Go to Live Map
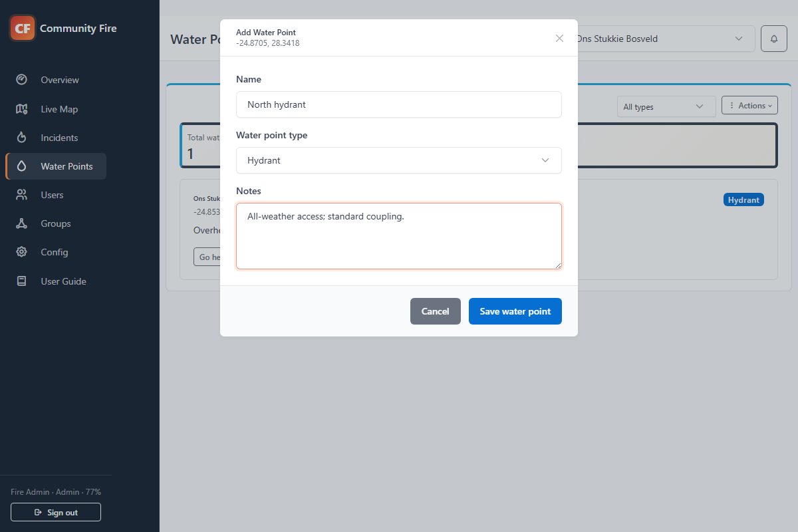The image size is (798, 532). (56, 109)
